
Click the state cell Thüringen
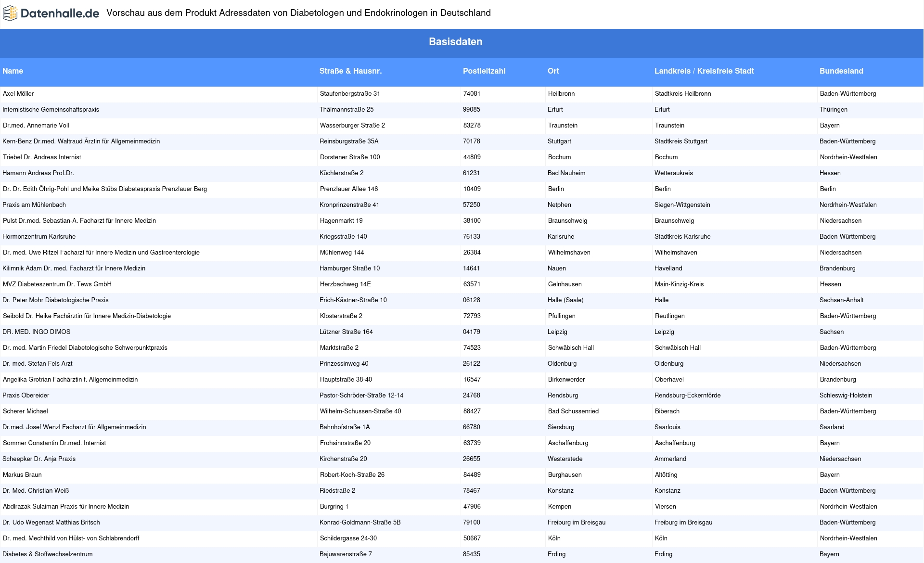coord(834,110)
